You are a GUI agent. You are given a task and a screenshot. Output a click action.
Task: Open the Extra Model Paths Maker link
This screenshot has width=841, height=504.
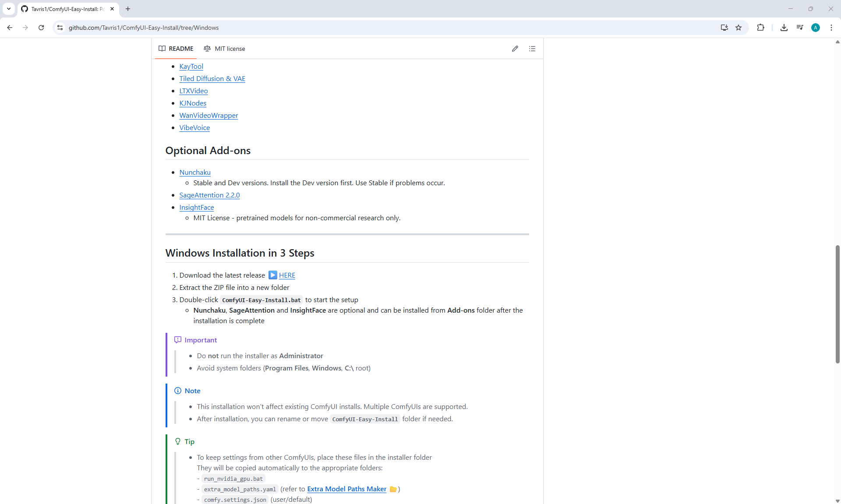pyautogui.click(x=346, y=489)
